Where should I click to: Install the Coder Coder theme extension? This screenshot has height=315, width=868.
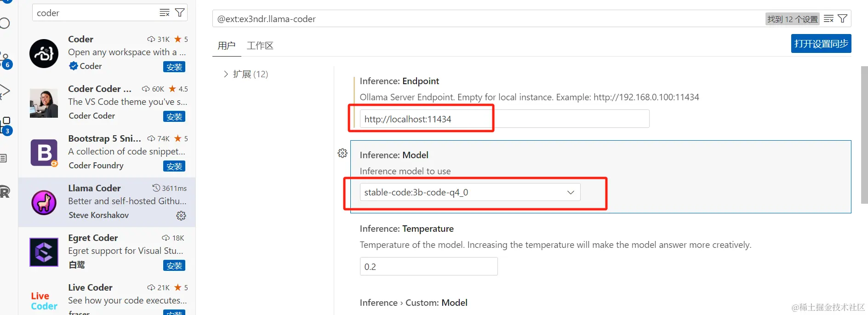tap(174, 117)
